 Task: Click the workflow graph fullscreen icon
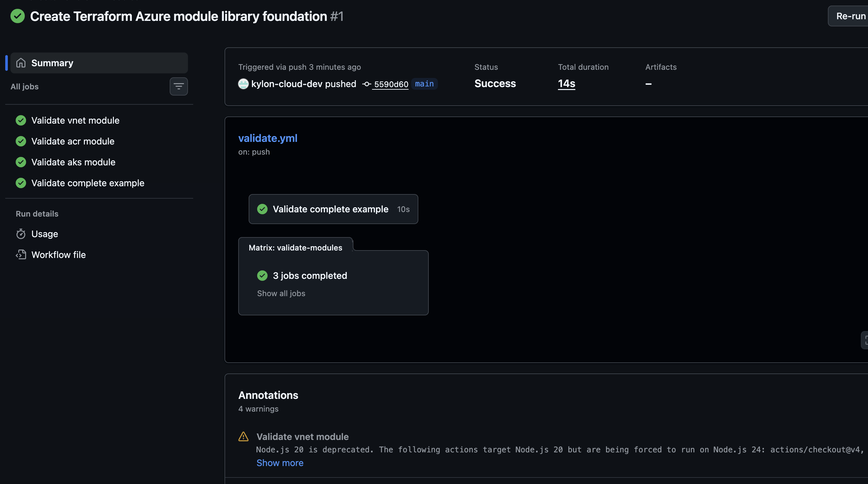(x=865, y=340)
